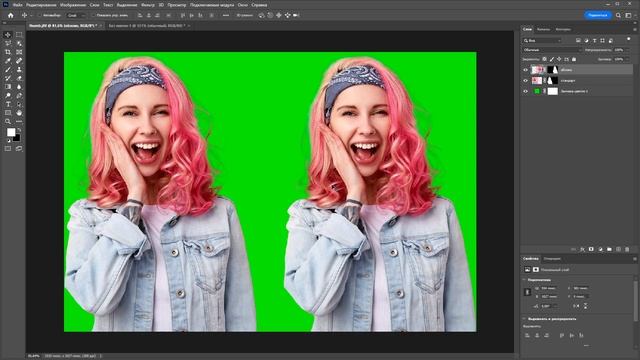
Task: Open the Фильтр menu
Action: (148, 5)
